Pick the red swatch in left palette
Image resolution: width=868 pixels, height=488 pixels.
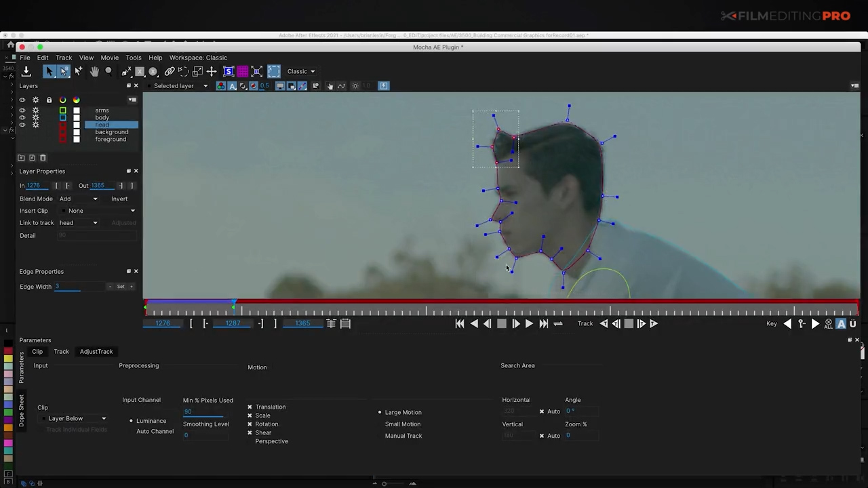pyautogui.click(x=7, y=351)
